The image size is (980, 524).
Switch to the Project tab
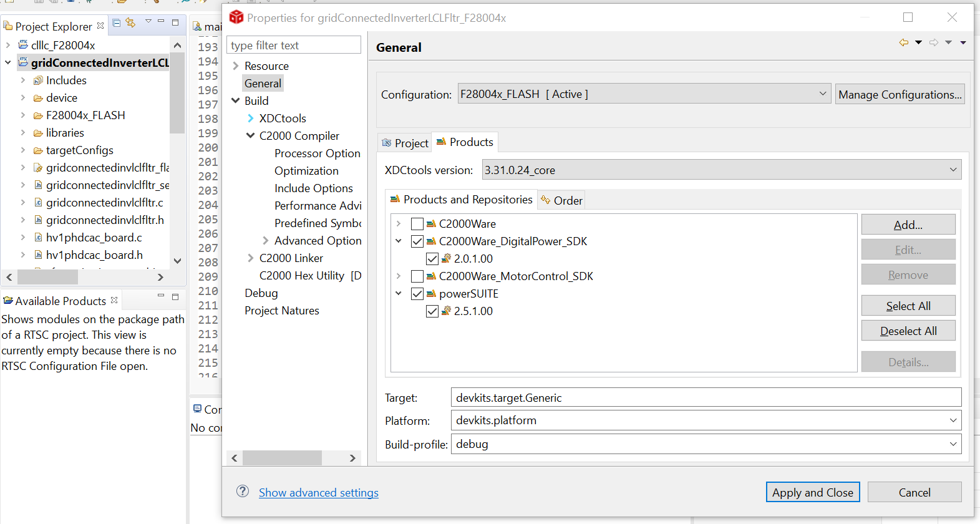click(405, 143)
